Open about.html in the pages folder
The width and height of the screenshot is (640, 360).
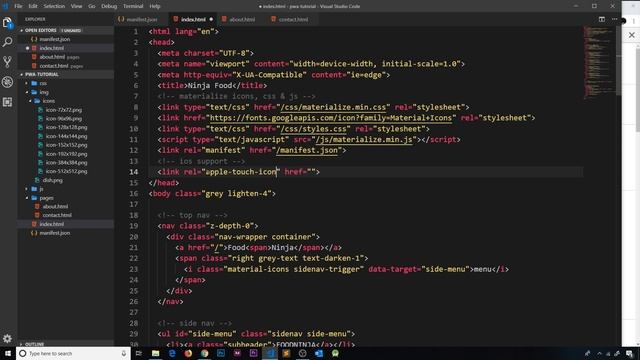tap(56, 207)
